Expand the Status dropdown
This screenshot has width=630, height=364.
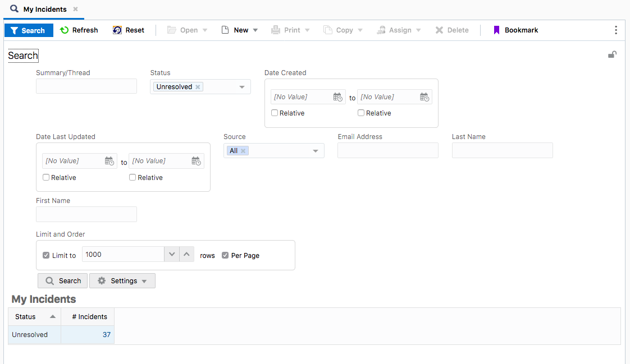242,87
